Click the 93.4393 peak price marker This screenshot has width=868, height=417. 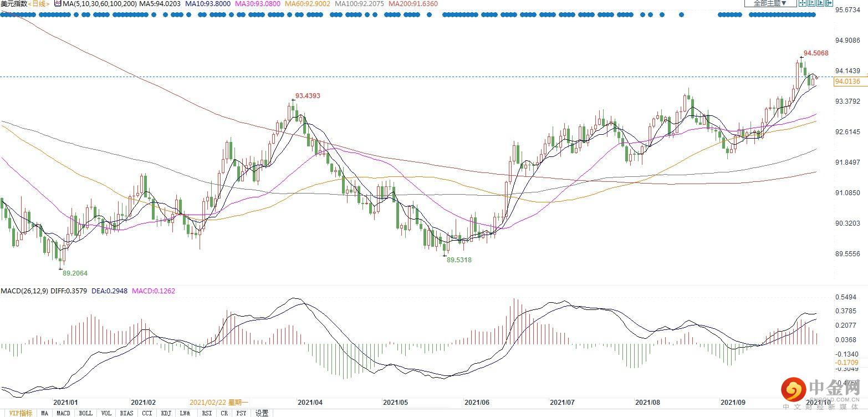point(308,96)
